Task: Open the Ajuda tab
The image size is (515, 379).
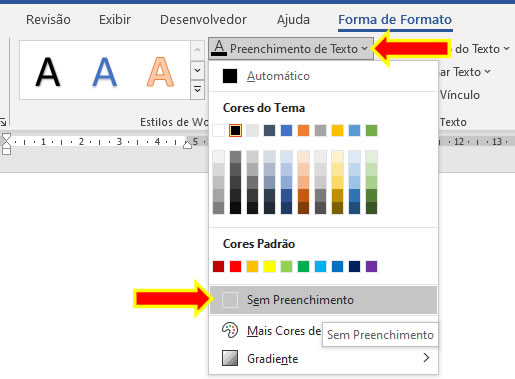Action: click(293, 20)
